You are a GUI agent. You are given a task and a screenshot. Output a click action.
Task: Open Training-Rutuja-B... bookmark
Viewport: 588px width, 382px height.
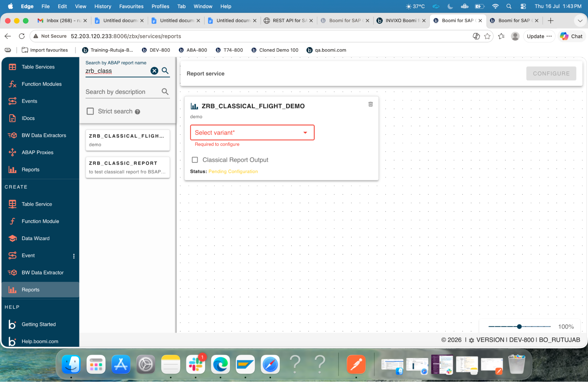[108, 50]
